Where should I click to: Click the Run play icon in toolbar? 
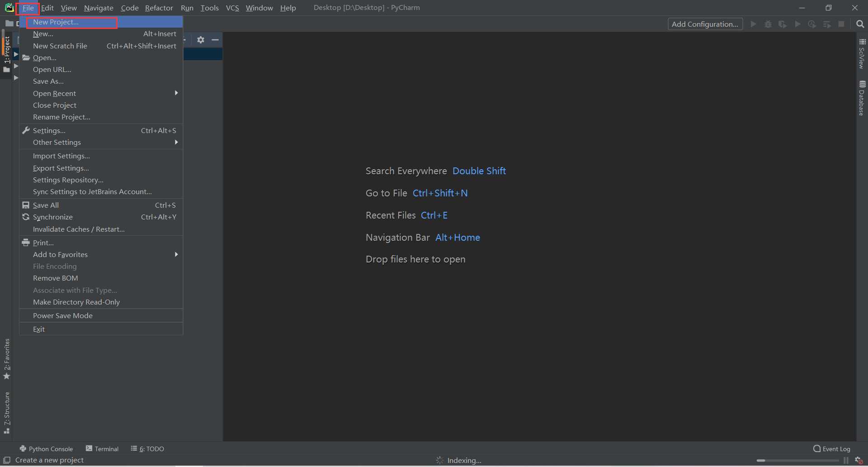click(753, 24)
